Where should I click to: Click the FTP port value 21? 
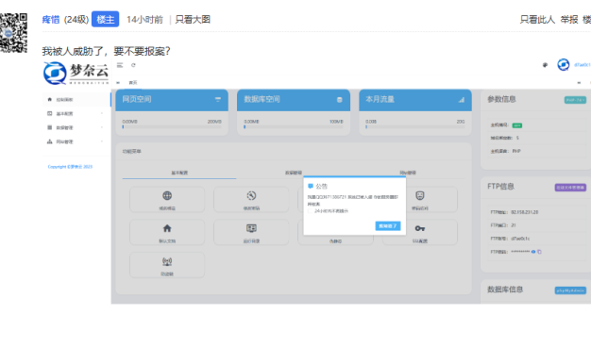coord(514,225)
